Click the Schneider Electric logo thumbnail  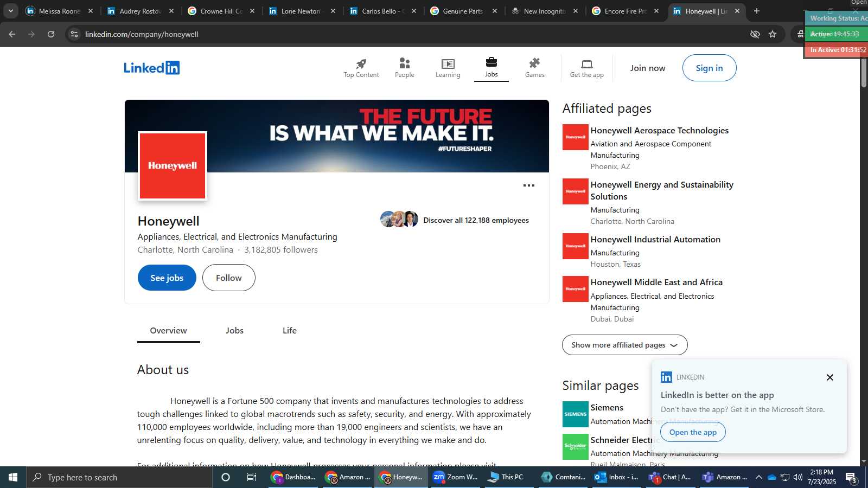coord(575,447)
